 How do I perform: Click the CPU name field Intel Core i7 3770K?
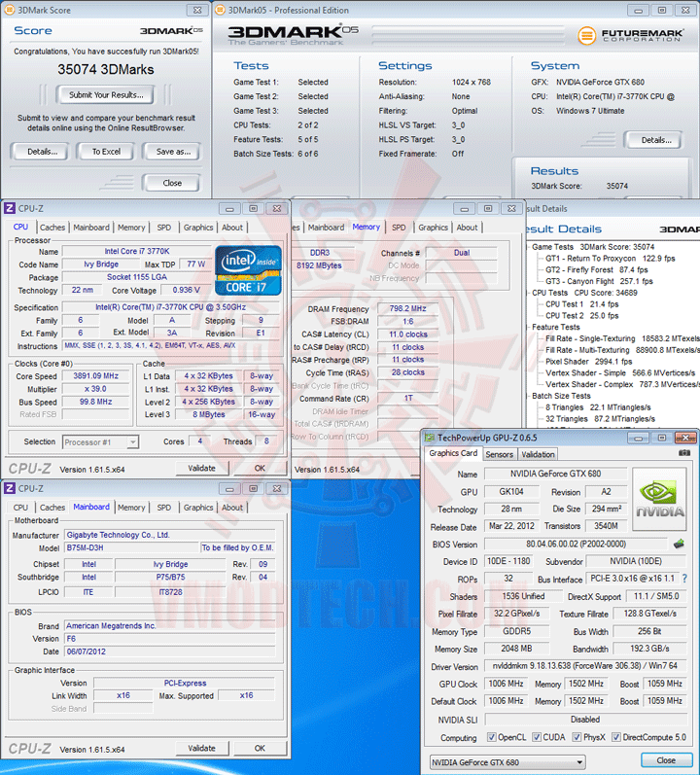137,251
